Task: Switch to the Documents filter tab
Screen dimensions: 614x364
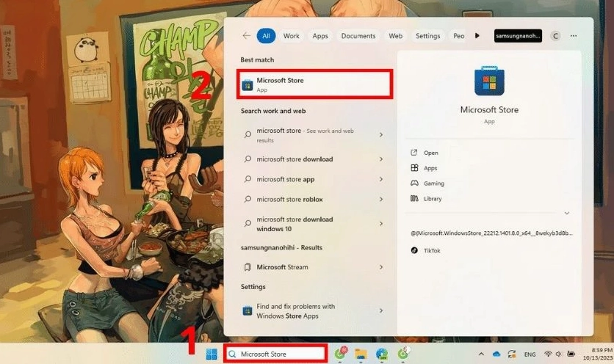Action: [358, 36]
